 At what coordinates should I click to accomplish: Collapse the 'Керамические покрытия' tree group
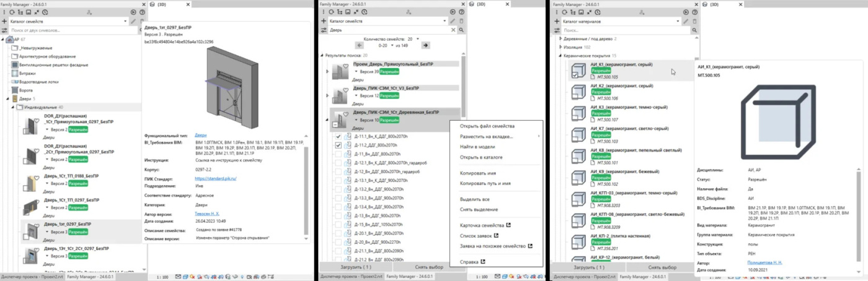(x=560, y=55)
